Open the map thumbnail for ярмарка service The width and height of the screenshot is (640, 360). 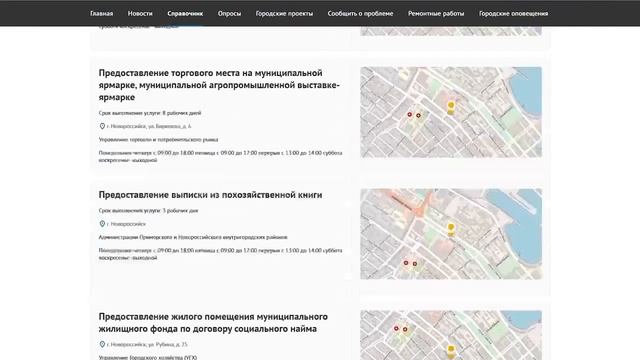451,112
